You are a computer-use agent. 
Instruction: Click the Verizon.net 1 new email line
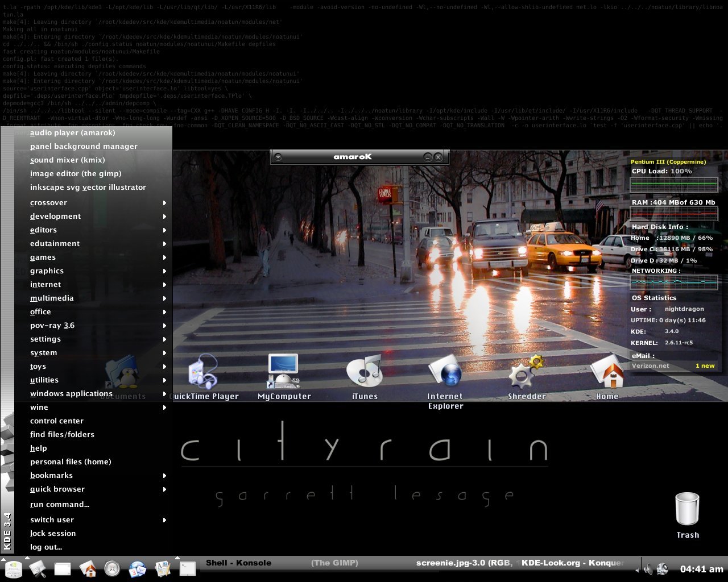pos(673,366)
